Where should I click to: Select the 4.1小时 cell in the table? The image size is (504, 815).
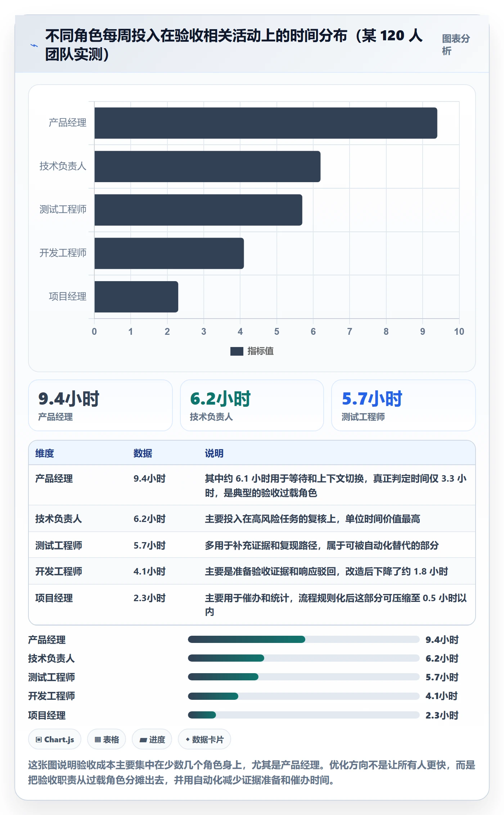point(149,571)
